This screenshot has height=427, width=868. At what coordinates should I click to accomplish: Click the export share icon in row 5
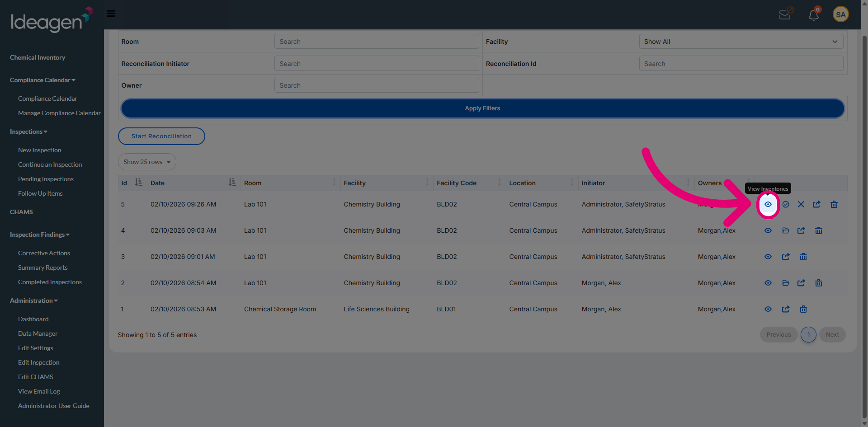coord(816,204)
